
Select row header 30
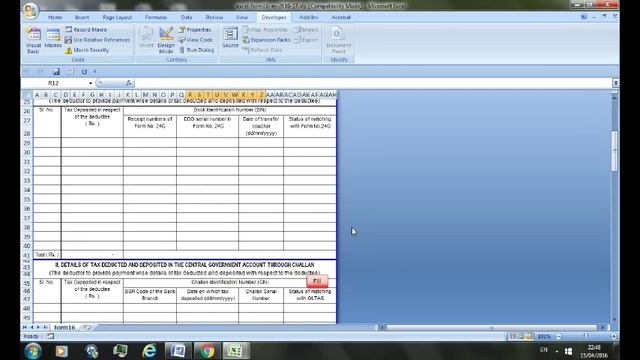tap(27, 152)
